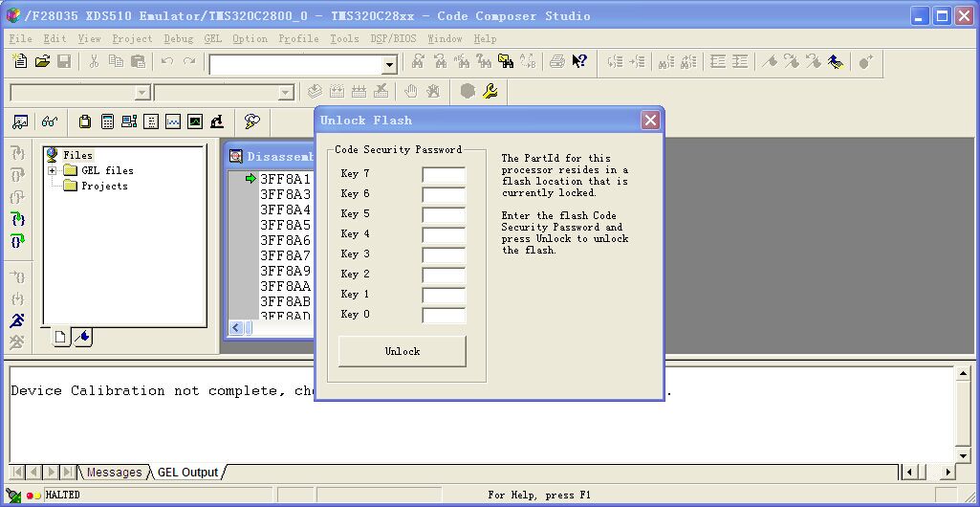Open the Profile menu
Viewport: 980px width, 507px height.
coord(298,39)
